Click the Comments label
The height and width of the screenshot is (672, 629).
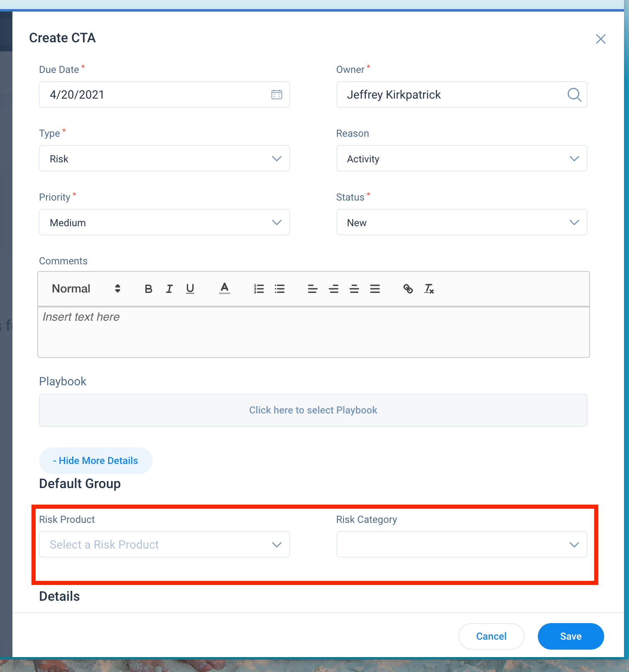[x=63, y=261]
